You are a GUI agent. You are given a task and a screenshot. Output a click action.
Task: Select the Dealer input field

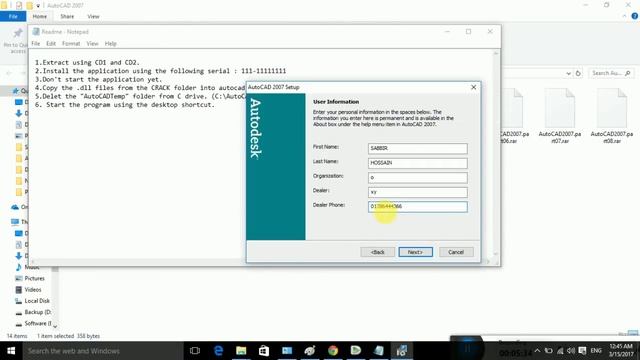point(418,192)
